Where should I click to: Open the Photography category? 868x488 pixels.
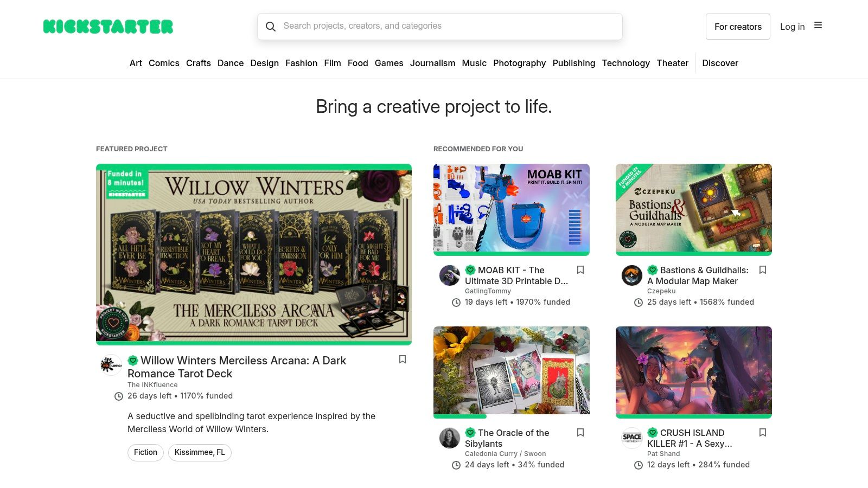519,63
